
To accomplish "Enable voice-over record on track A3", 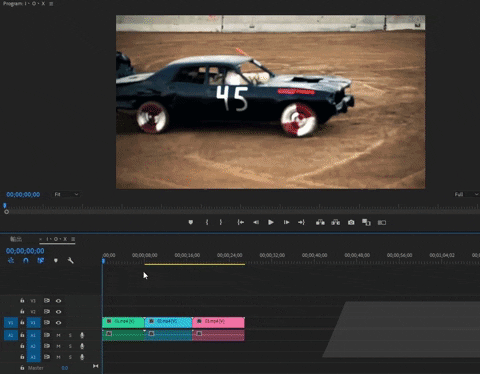I will click(82, 357).
